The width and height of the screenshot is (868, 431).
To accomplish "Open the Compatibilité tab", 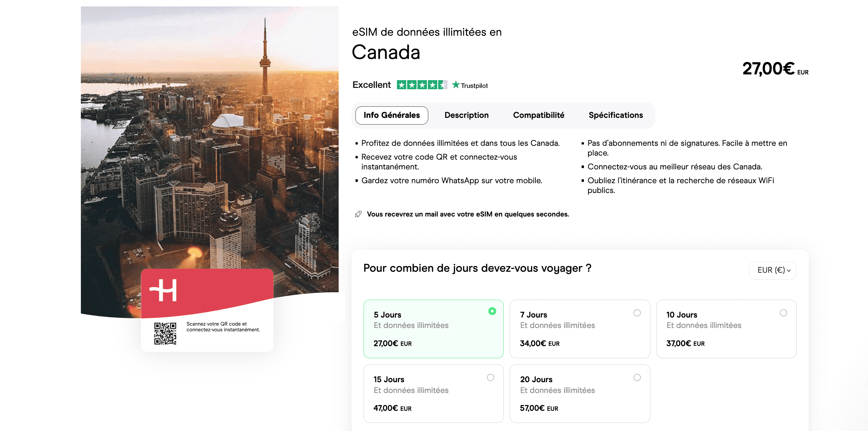I will click(x=538, y=115).
